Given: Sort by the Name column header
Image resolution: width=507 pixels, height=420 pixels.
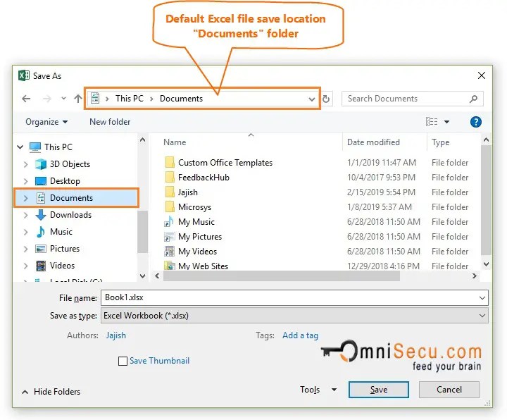Looking at the screenshot, I should [175, 142].
